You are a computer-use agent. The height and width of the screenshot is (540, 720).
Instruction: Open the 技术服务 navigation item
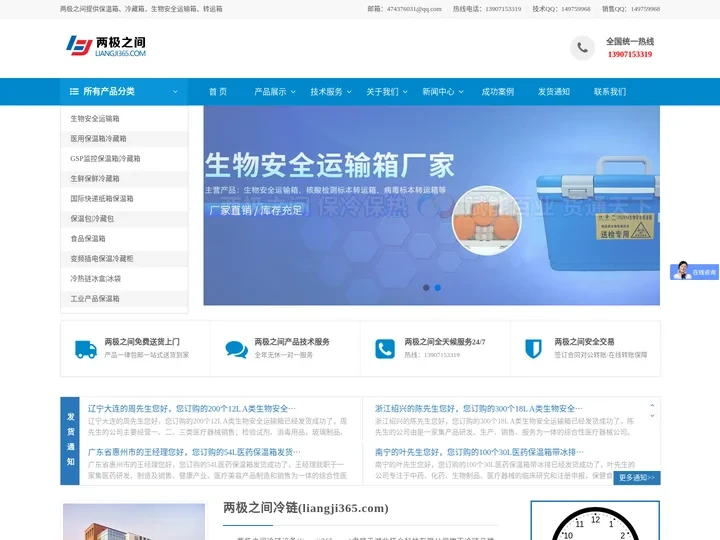(326, 92)
